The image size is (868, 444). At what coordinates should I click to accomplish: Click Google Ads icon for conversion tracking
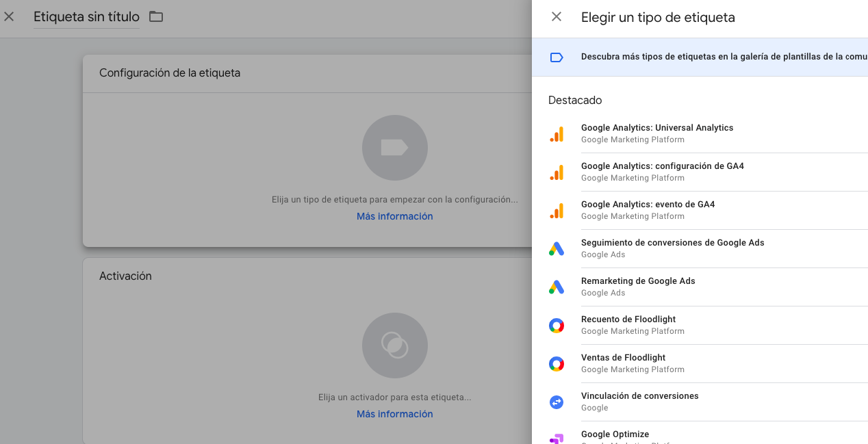pos(557,249)
